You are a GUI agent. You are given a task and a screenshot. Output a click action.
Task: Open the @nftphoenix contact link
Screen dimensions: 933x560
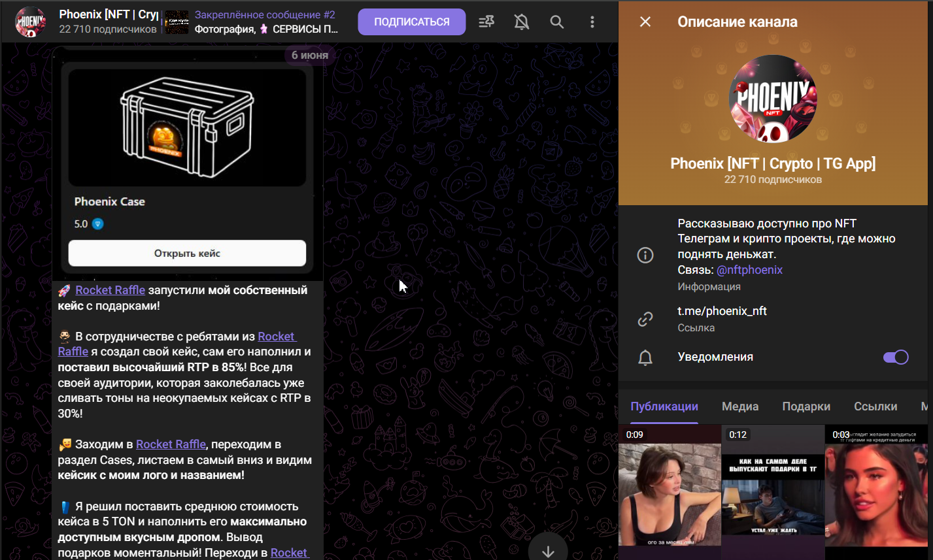(x=749, y=270)
